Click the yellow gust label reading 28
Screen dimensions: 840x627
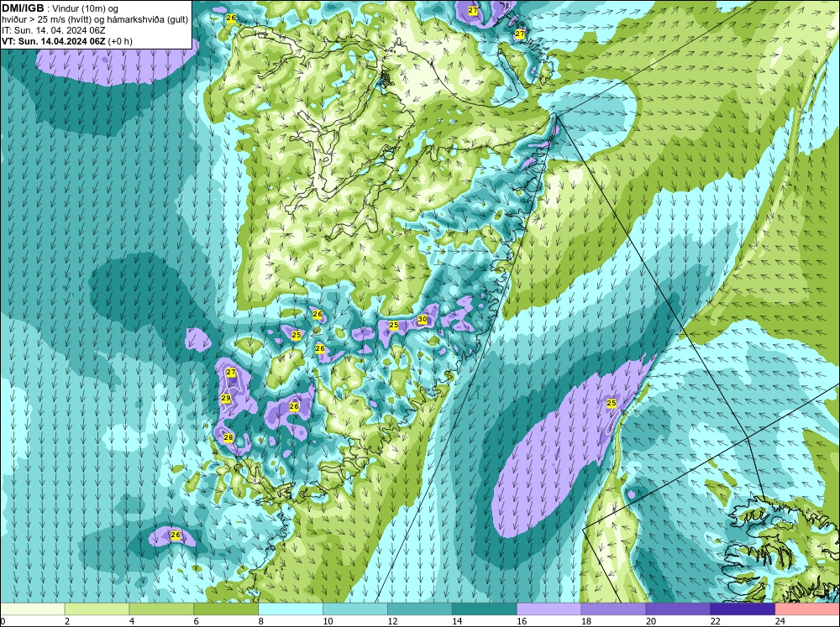228,437
